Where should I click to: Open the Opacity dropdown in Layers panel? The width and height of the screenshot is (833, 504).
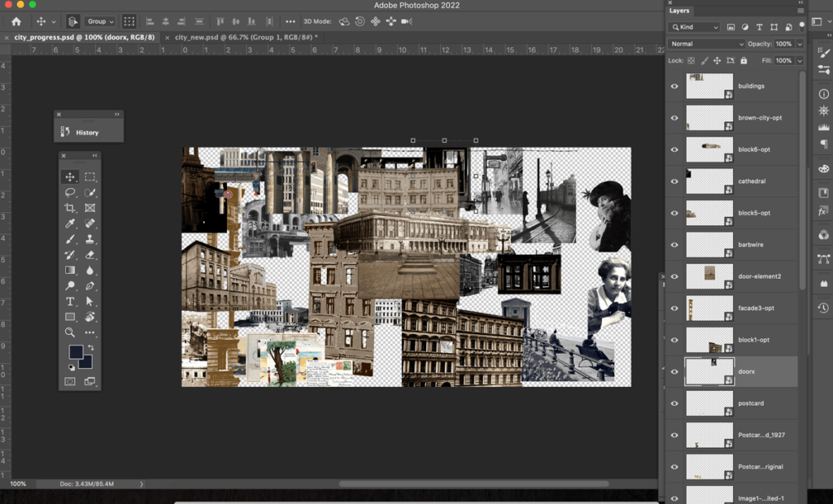tap(800, 44)
